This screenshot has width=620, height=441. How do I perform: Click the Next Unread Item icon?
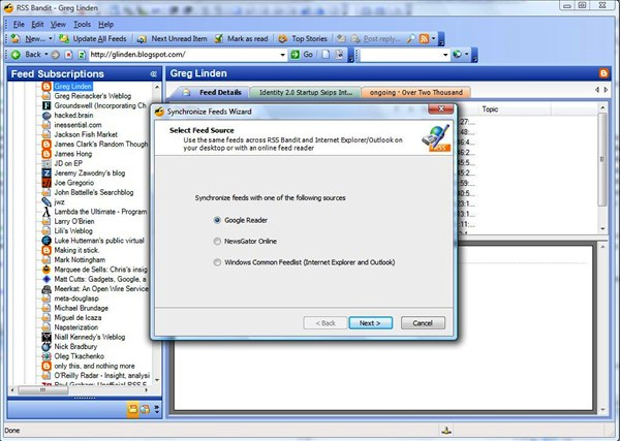pos(142,39)
